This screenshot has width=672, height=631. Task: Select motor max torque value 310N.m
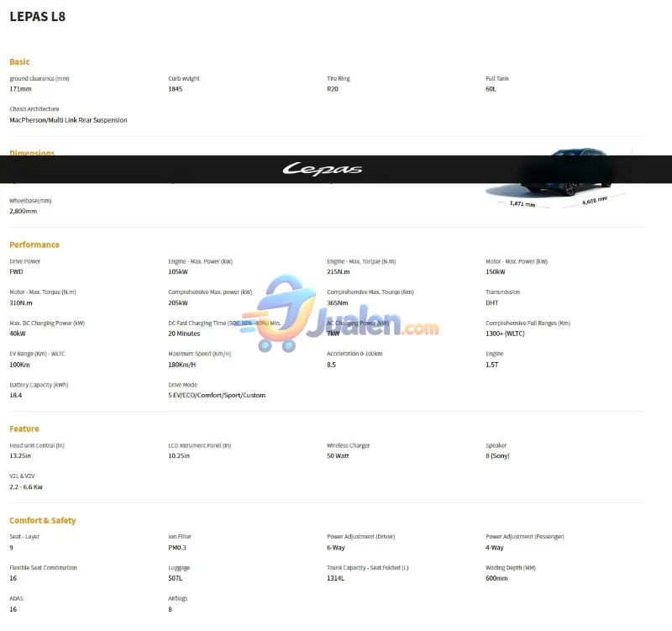pyautogui.click(x=21, y=303)
